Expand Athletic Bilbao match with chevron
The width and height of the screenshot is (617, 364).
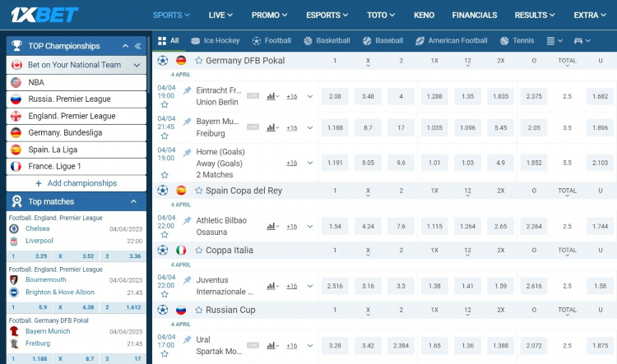[310, 227]
